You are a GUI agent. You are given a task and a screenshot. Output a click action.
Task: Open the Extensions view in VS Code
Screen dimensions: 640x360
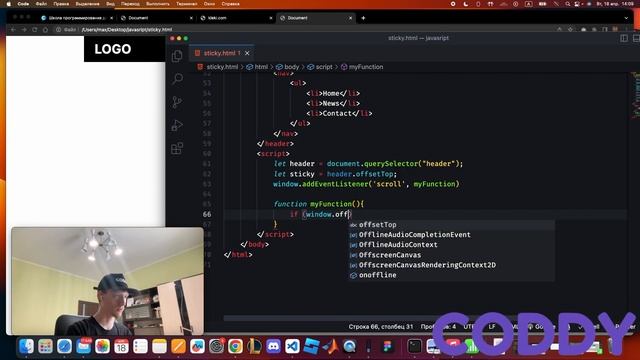coord(177,148)
